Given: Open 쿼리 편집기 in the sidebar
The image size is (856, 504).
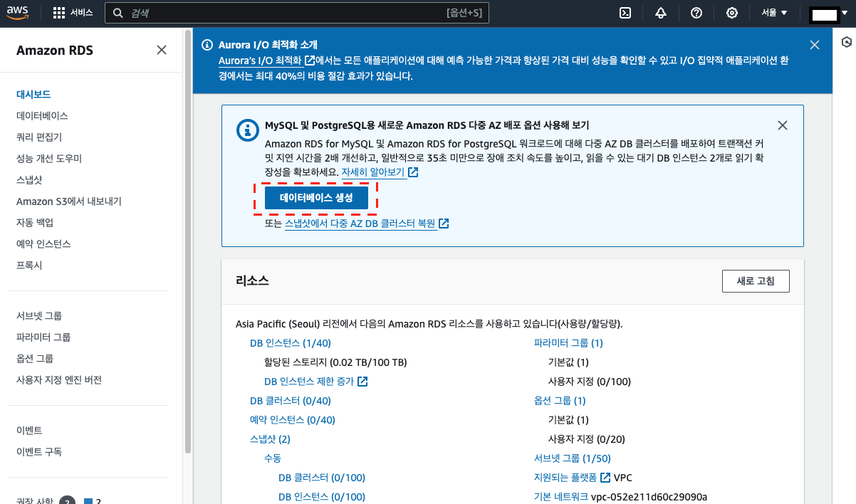Looking at the screenshot, I should pos(39,137).
